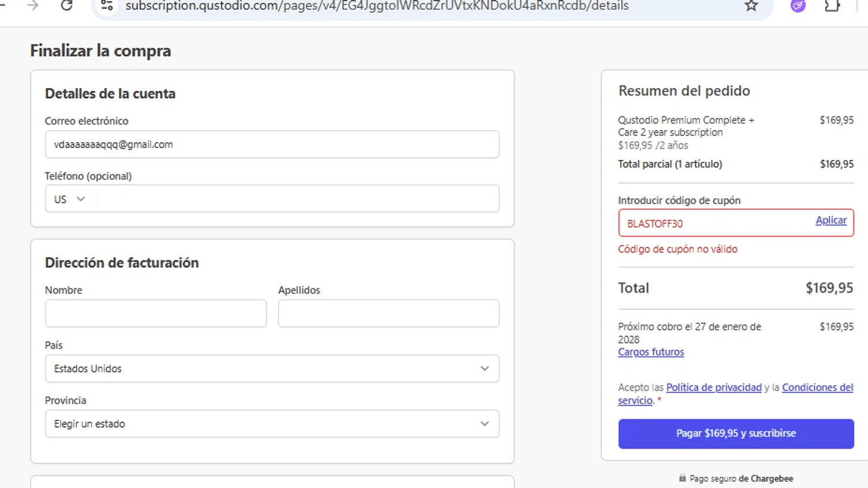
Task: Click 'Qustodio Premium Complete + Care' product name
Action: coord(686,126)
